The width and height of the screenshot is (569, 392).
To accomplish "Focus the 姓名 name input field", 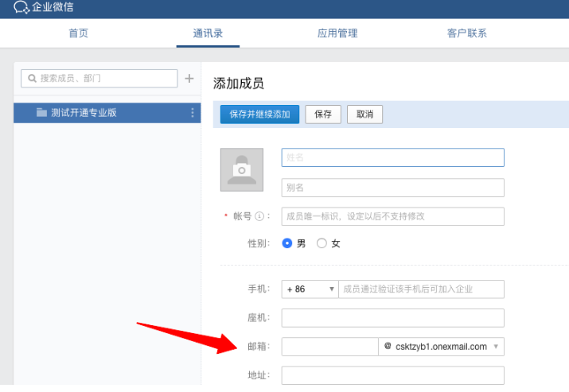I will click(392, 157).
